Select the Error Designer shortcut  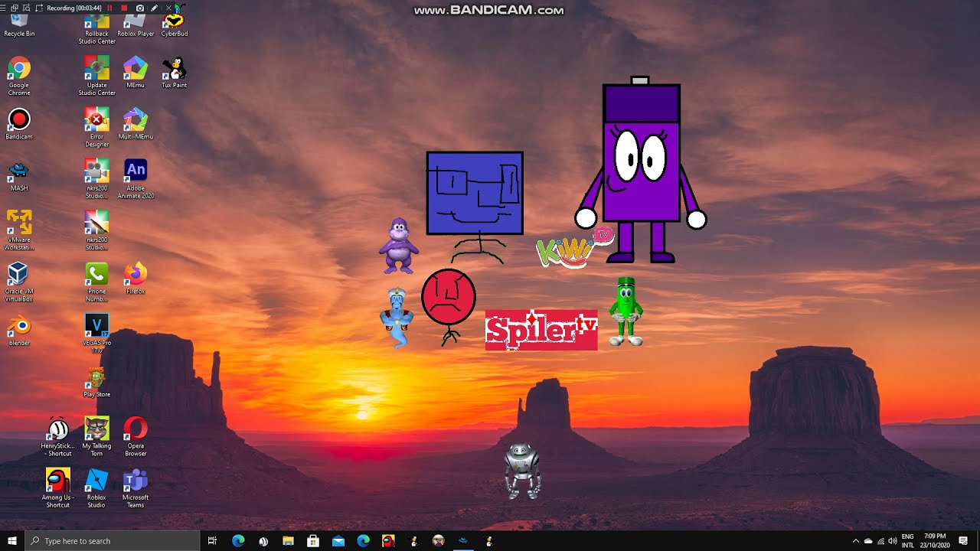96,128
